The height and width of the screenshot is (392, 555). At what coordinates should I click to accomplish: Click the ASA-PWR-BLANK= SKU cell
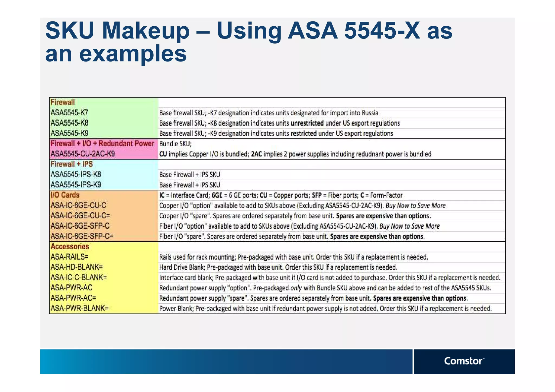click(x=80, y=308)
